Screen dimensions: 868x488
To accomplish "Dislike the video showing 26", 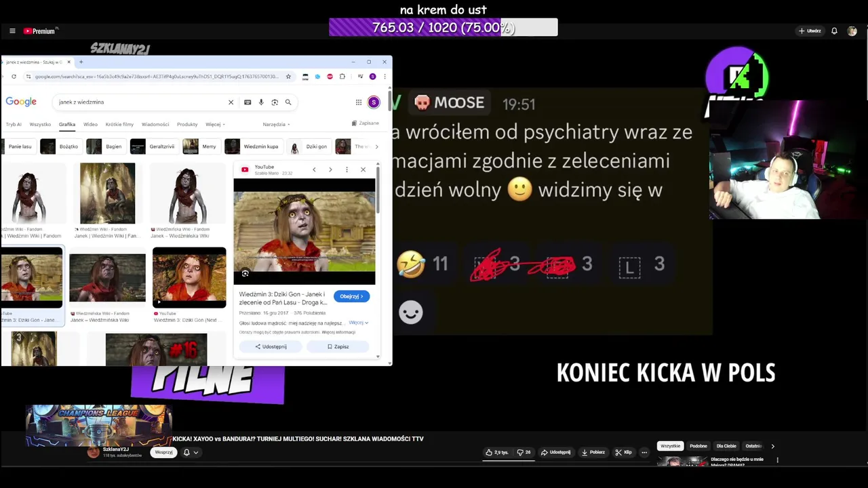I will point(524,452).
